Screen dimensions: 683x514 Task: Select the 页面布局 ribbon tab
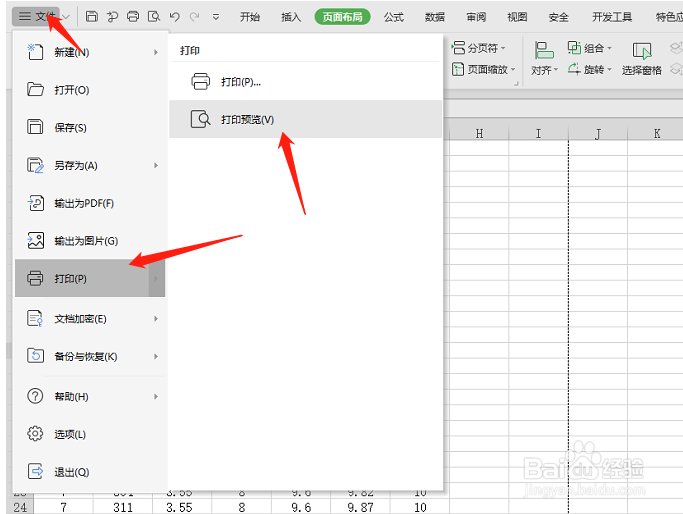pyautogui.click(x=342, y=17)
